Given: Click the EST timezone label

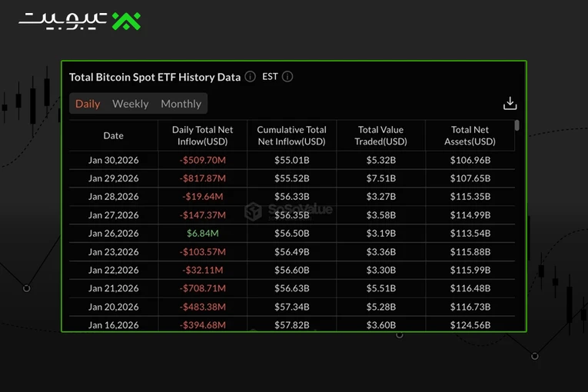Looking at the screenshot, I should point(270,77).
